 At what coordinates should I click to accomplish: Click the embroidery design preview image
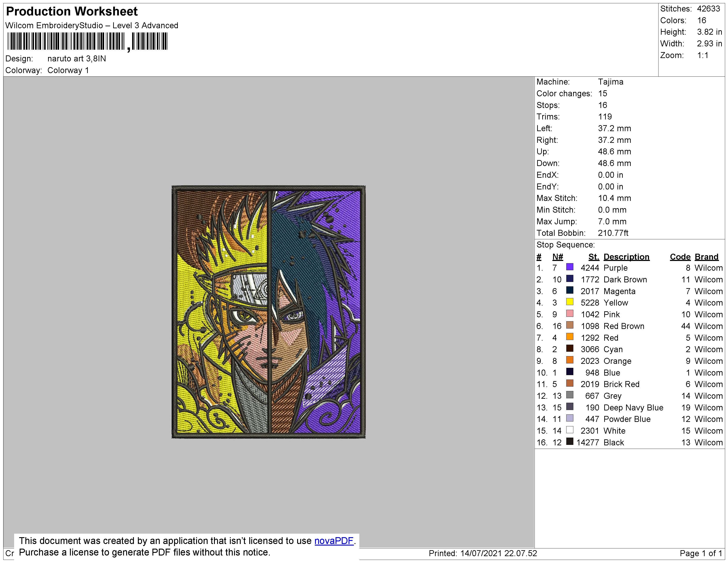(269, 312)
